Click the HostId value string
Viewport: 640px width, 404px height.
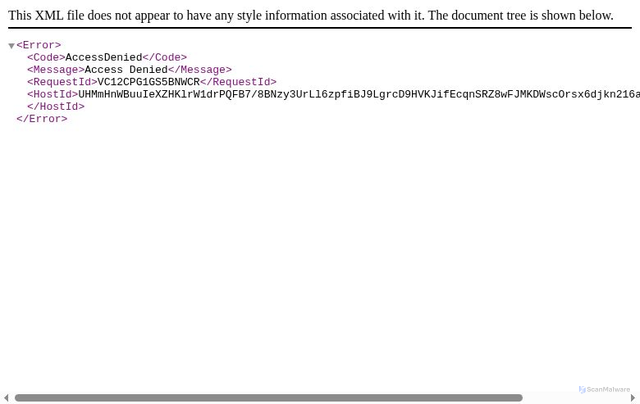click(359, 94)
